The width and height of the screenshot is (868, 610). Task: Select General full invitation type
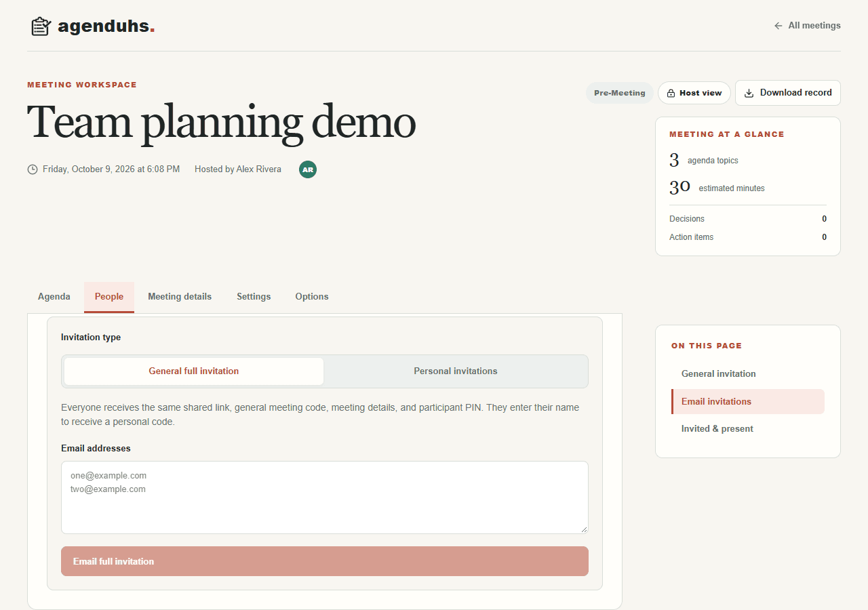click(194, 371)
